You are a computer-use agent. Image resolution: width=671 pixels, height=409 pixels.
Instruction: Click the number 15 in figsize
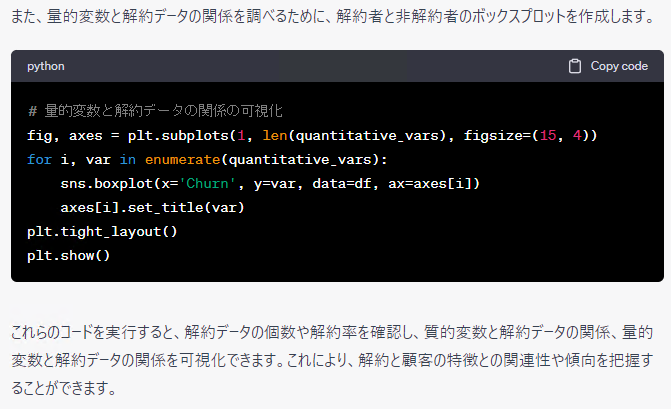(553, 134)
